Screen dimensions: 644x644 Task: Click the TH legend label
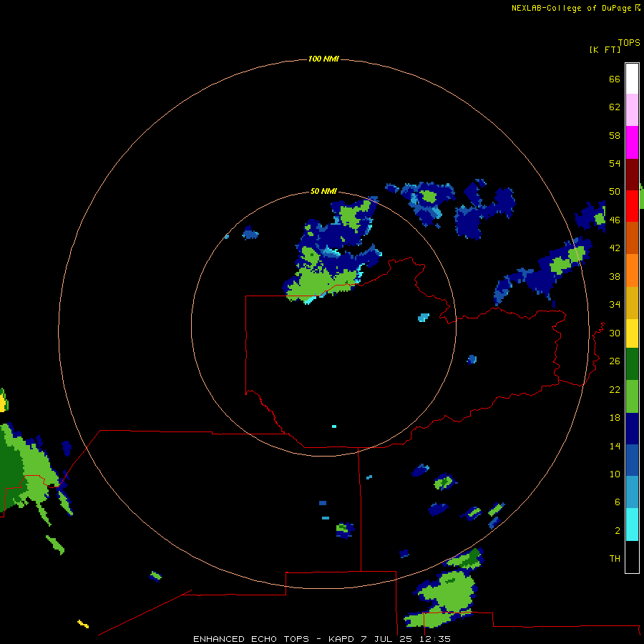615,559
